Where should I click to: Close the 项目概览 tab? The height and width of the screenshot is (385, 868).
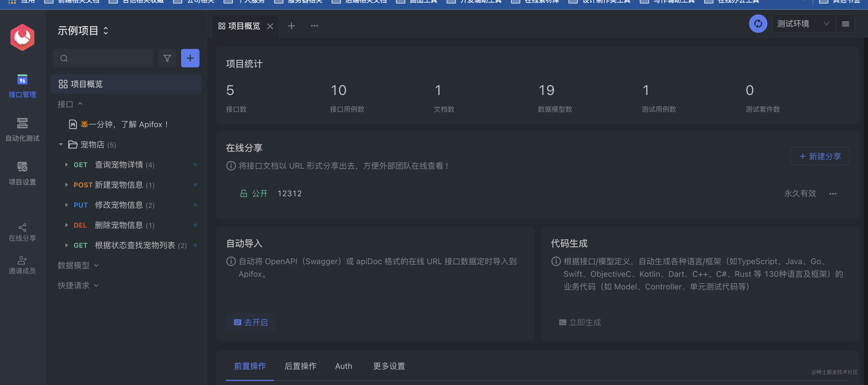click(270, 26)
